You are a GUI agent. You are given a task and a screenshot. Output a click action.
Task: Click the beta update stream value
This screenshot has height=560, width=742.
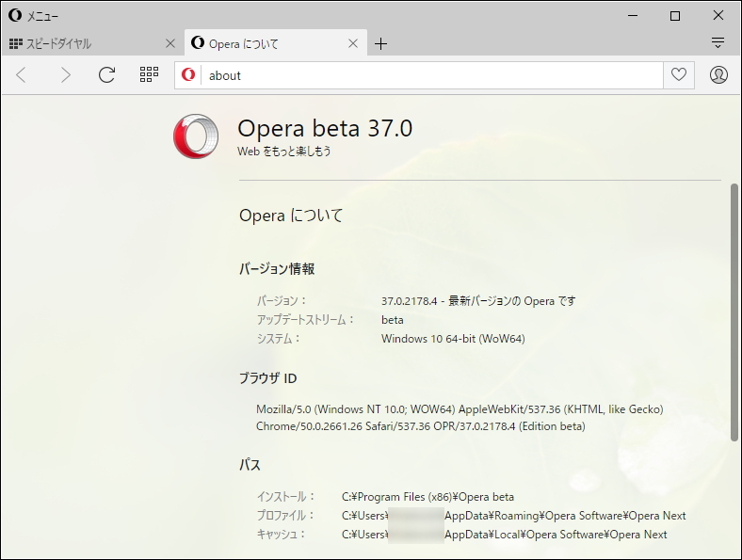[x=393, y=320]
